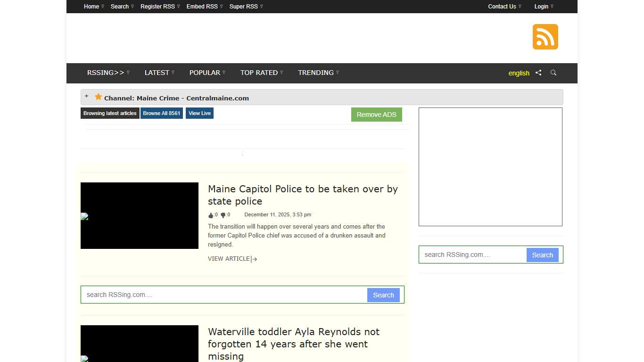
Task: Open Maine Capitol Police article thumbnail
Action: coord(140,216)
